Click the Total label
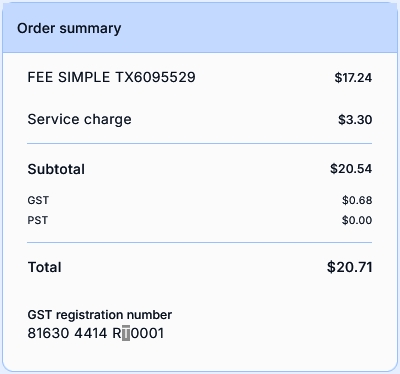 pyautogui.click(x=45, y=267)
